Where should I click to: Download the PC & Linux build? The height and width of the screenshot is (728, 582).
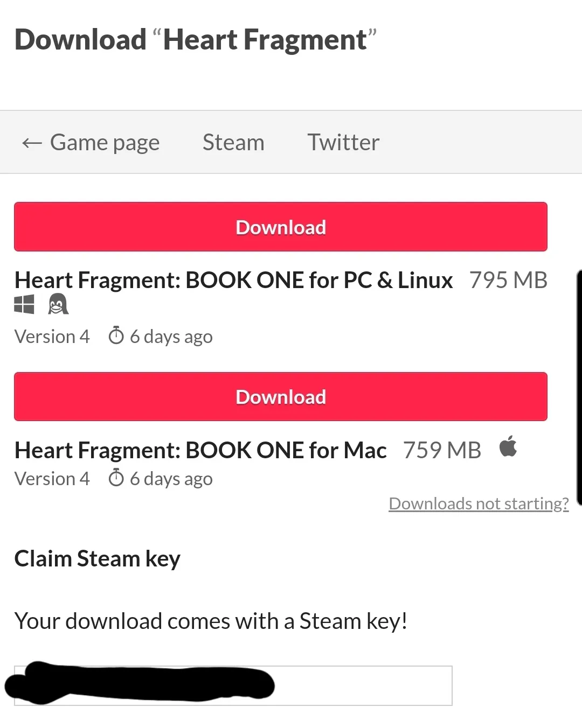point(281,227)
